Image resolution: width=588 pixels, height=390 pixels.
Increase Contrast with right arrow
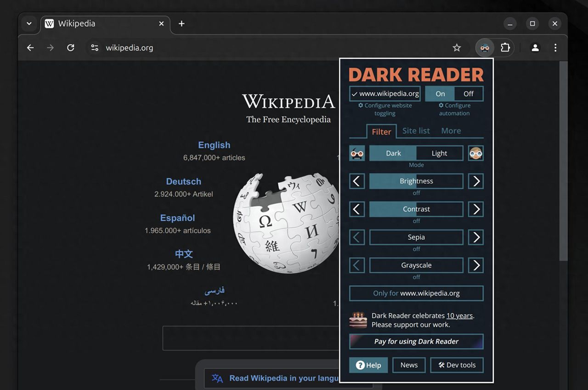tap(476, 209)
